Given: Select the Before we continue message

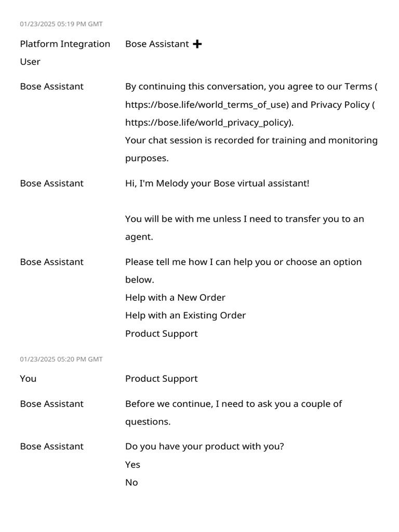Looking at the screenshot, I should click(x=233, y=404).
